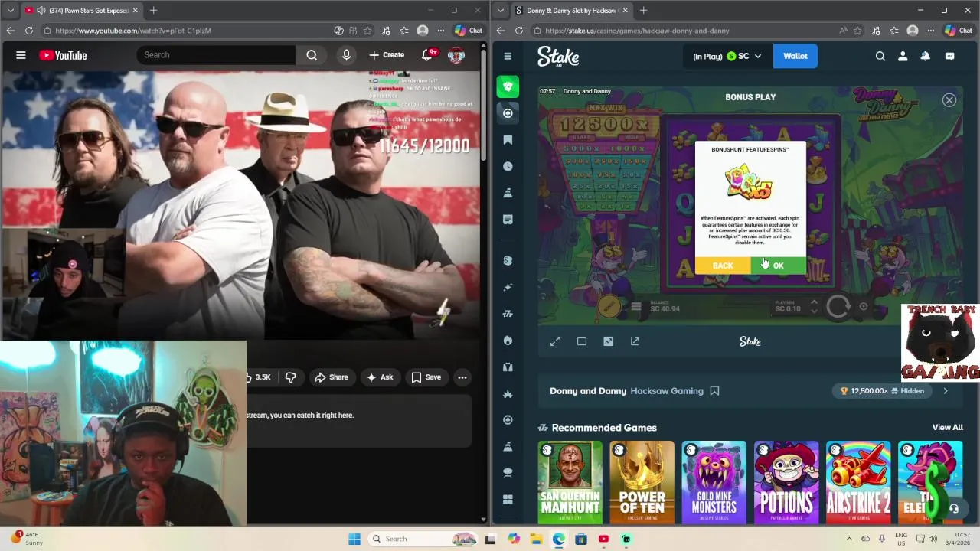Select the Donny & Danny Slot tab
Screen dimensions: 980x551
point(570,10)
